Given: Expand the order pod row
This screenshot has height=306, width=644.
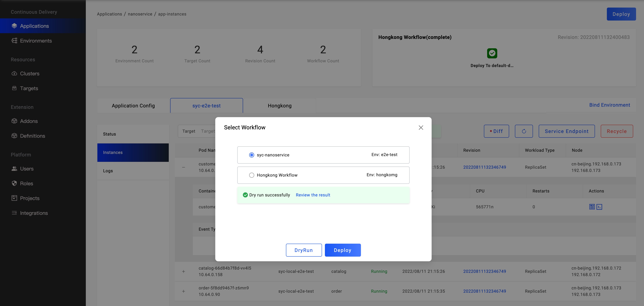Looking at the screenshot, I should (x=184, y=291).
